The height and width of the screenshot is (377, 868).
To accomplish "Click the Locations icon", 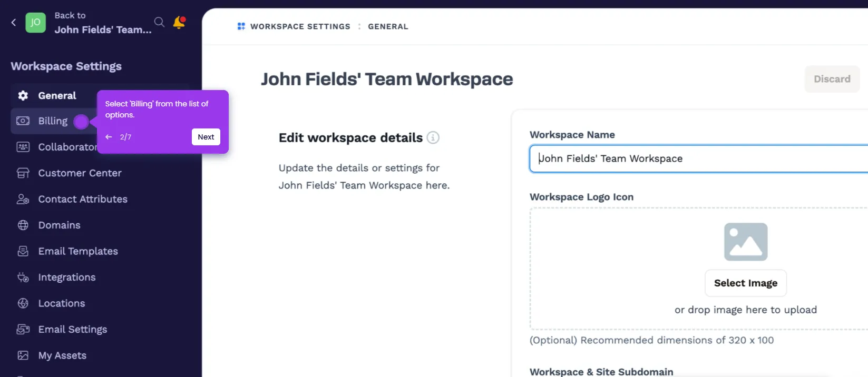I will click(x=23, y=303).
